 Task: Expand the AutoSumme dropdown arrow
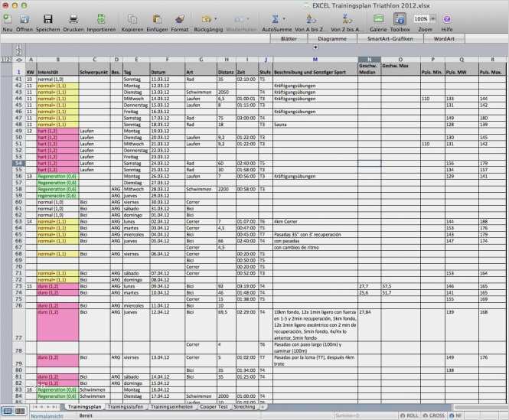coord(285,18)
